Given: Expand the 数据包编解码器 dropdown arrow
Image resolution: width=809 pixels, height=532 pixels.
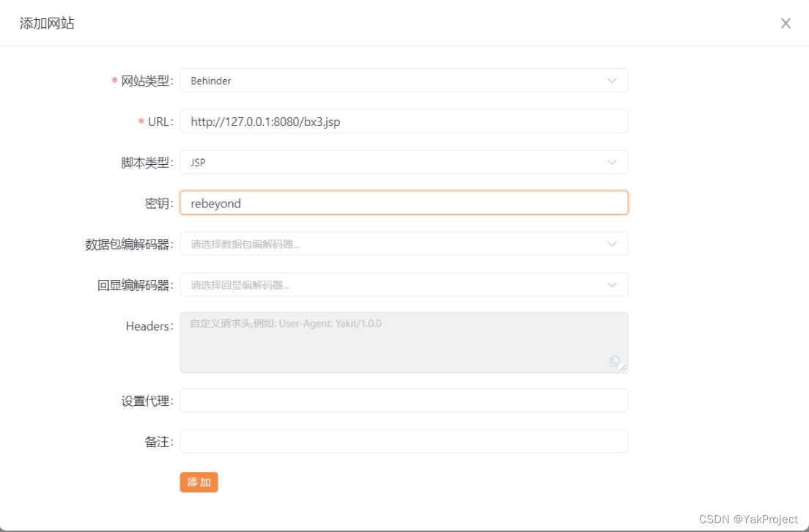Looking at the screenshot, I should coord(612,243).
